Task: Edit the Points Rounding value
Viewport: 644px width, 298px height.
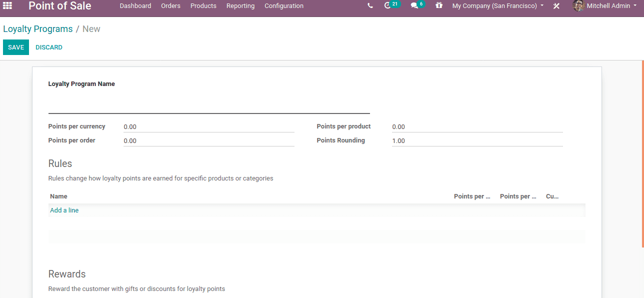Action: 477,141
